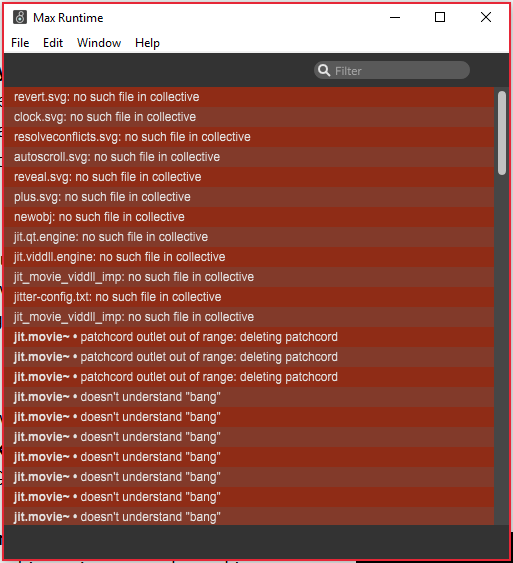Select the resolveconflicts.svg error row

[249, 137]
